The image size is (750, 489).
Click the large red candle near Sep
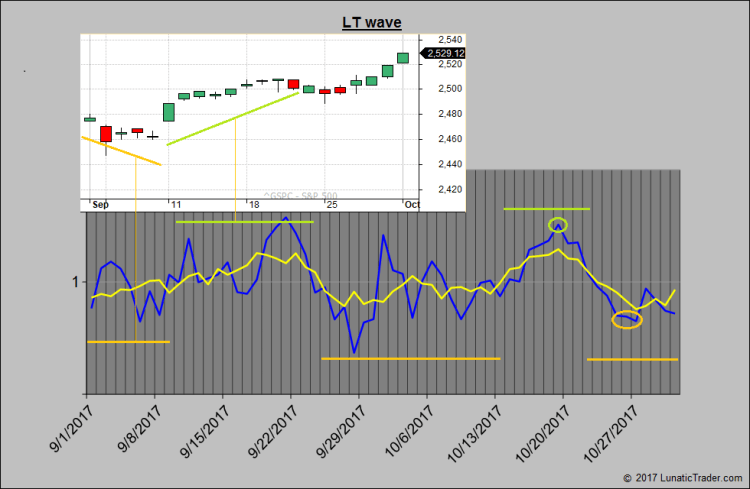pyautogui.click(x=106, y=134)
